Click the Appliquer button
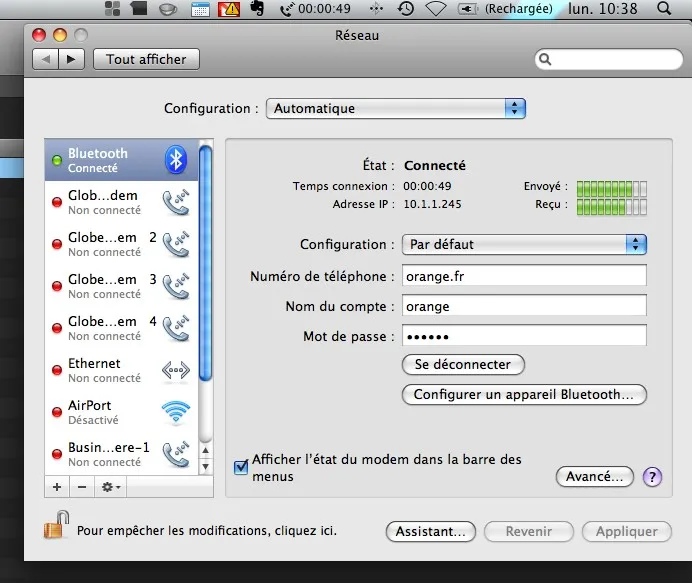The height and width of the screenshot is (583, 692). pyautogui.click(x=627, y=531)
